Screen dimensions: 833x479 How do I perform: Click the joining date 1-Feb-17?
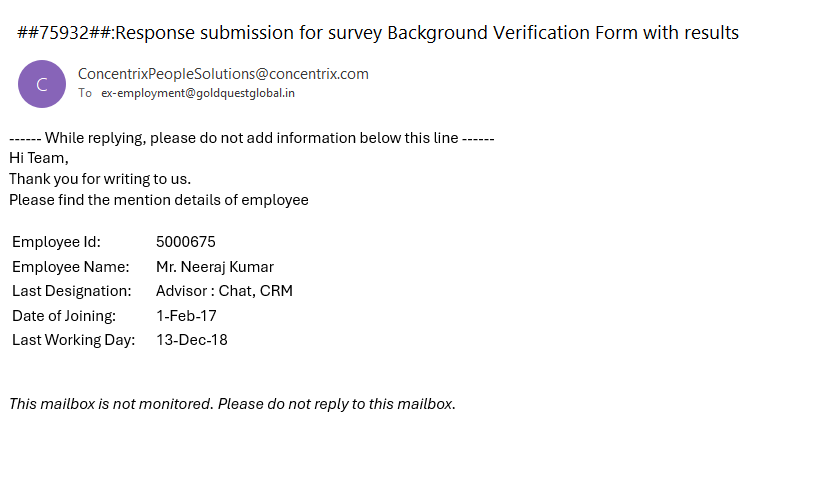[x=186, y=316]
